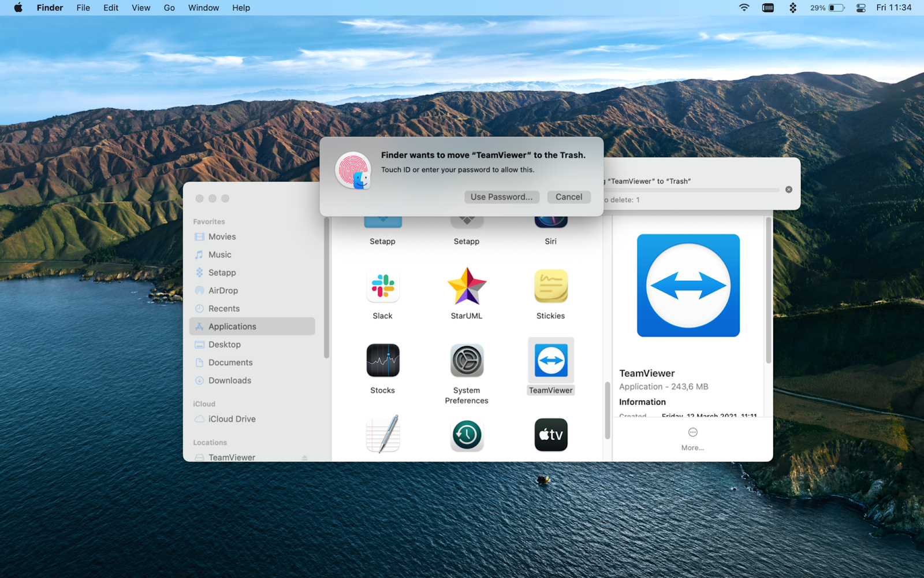Cancel the trash operation with the x icon

[789, 190]
